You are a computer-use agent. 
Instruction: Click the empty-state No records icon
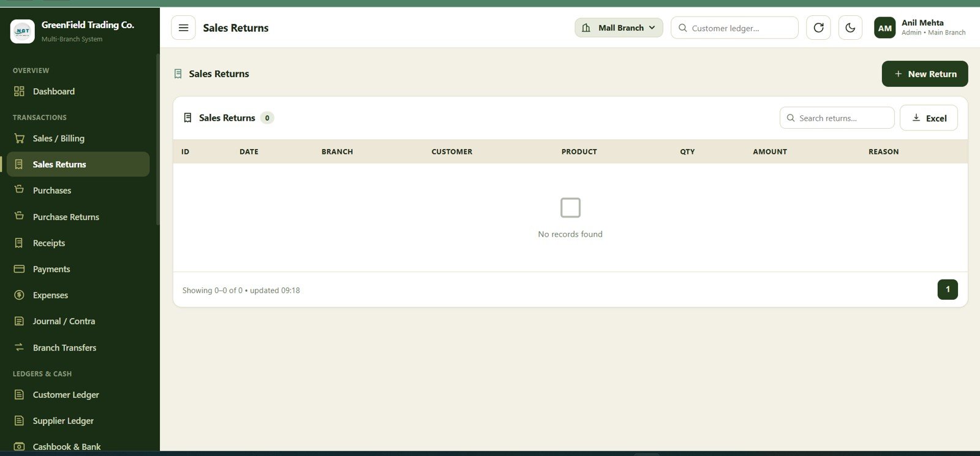click(x=570, y=208)
